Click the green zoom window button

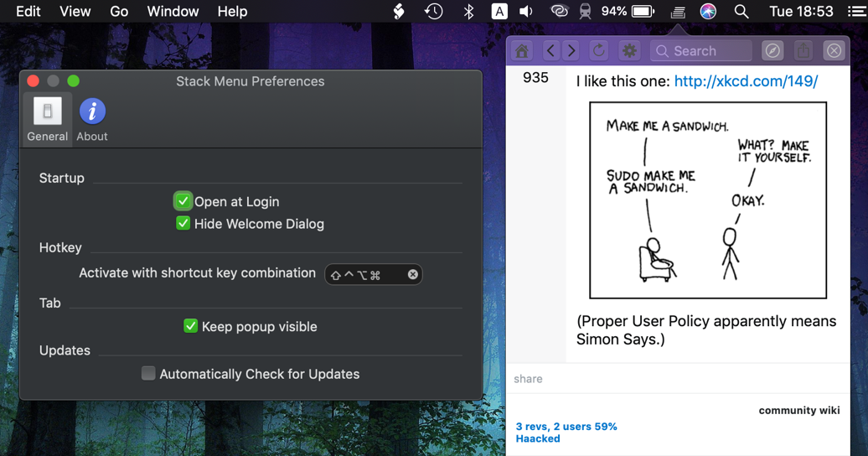[x=73, y=81]
